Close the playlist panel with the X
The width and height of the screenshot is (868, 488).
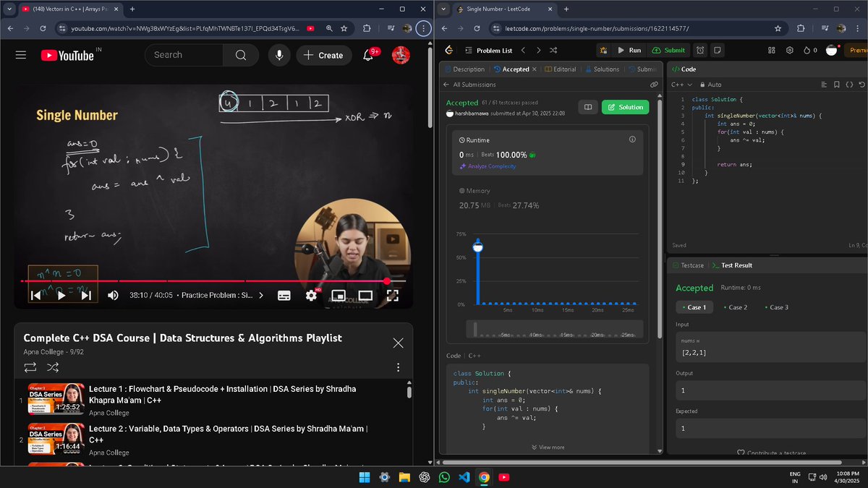click(x=398, y=343)
